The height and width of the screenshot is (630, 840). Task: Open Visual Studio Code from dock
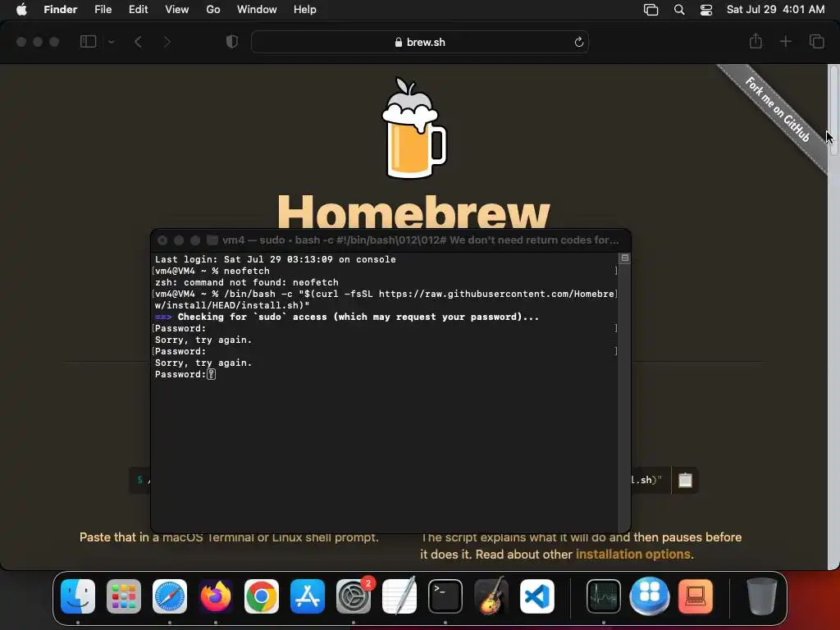[x=536, y=596]
